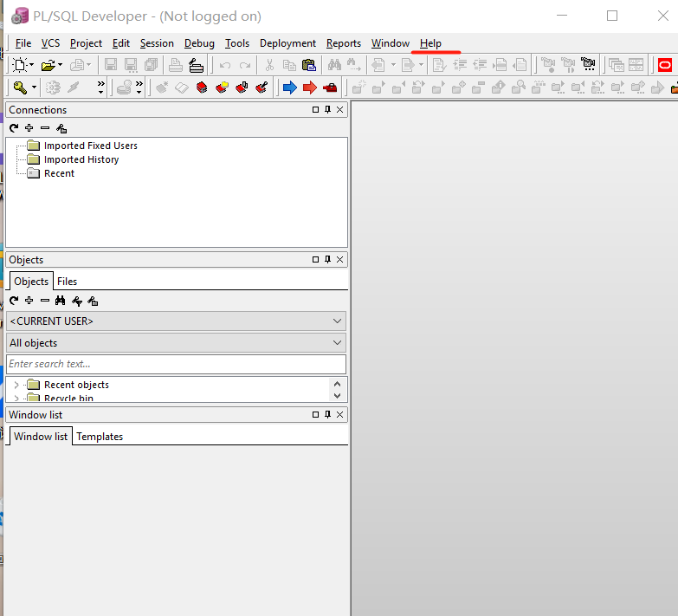Screen dimensions: 678x616
Task: Open the Session menu
Action: (157, 43)
